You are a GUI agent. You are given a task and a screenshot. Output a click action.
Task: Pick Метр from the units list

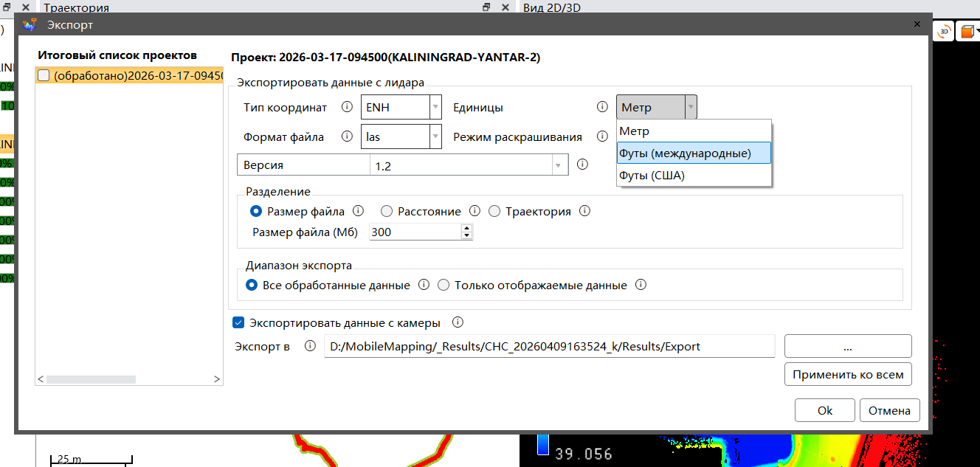click(694, 131)
